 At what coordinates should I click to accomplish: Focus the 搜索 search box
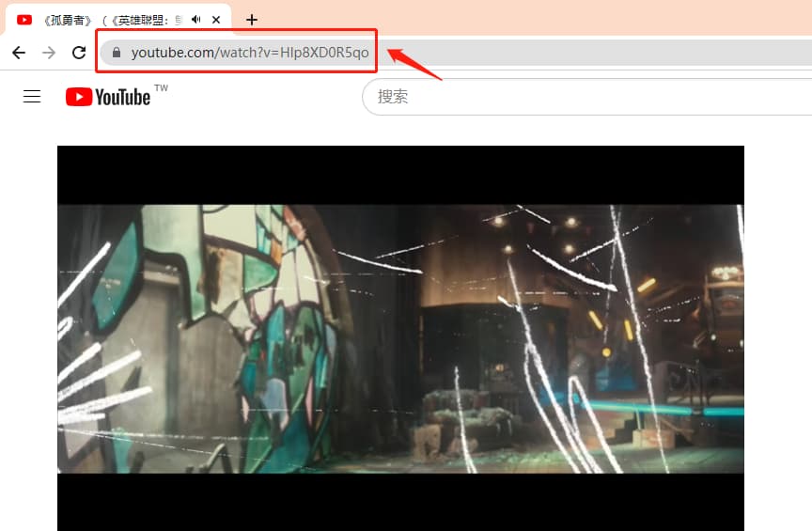click(586, 97)
